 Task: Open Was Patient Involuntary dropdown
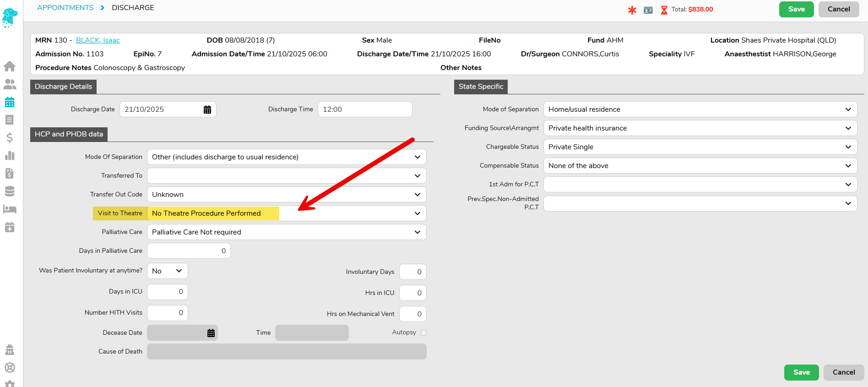tap(168, 271)
